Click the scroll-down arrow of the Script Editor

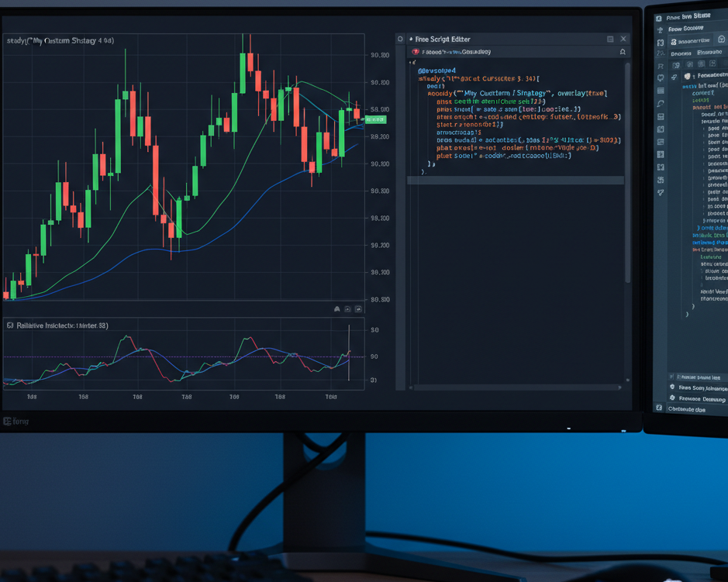coord(627,381)
